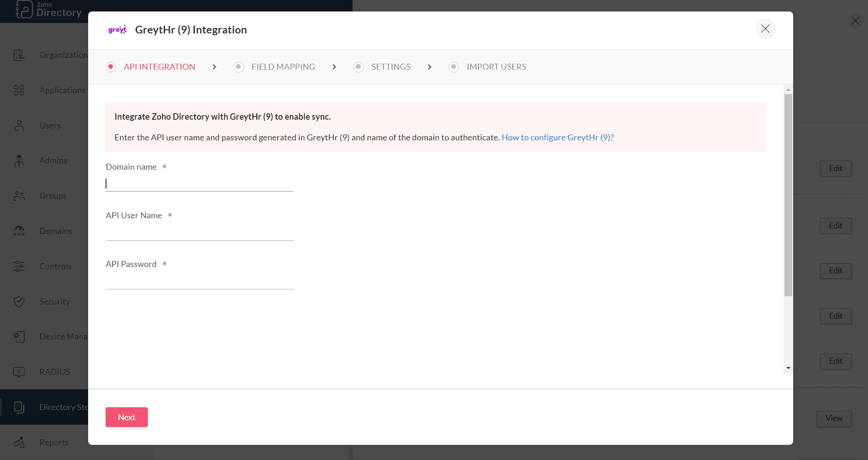Open Reports in the sidebar menu

point(54,443)
